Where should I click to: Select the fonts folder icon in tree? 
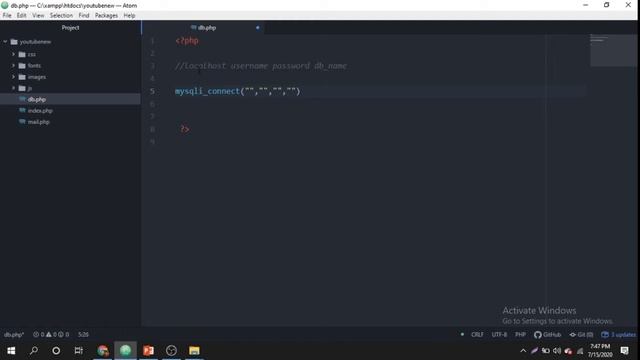coord(22,65)
